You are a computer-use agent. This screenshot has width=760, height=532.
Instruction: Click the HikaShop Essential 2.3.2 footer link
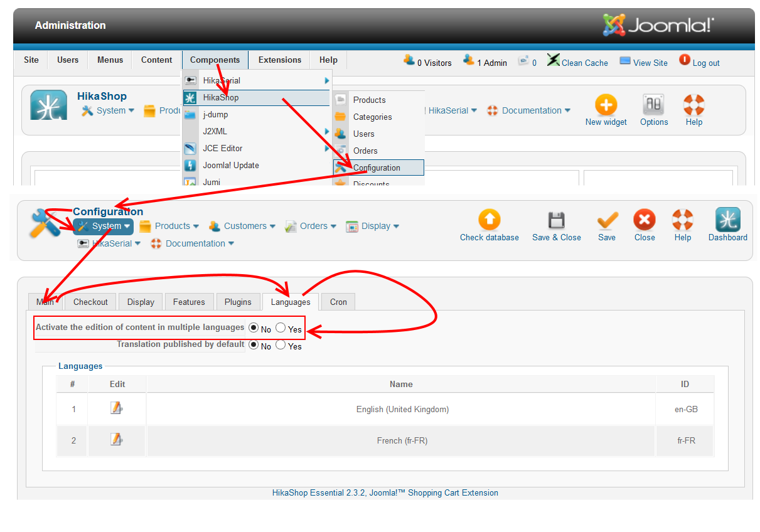[385, 493]
